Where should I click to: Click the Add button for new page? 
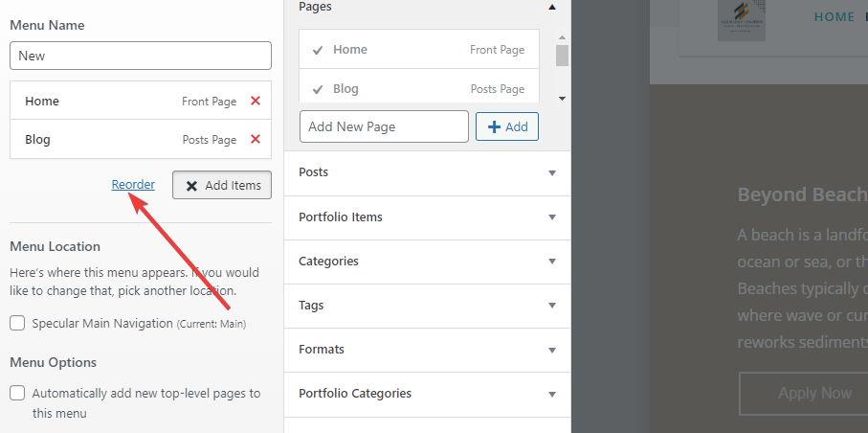(x=507, y=126)
